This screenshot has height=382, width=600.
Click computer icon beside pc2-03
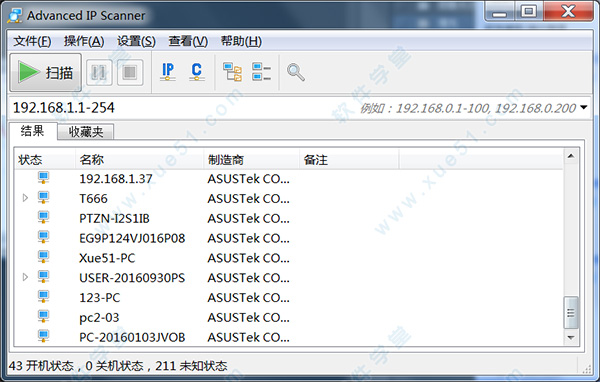(43, 317)
